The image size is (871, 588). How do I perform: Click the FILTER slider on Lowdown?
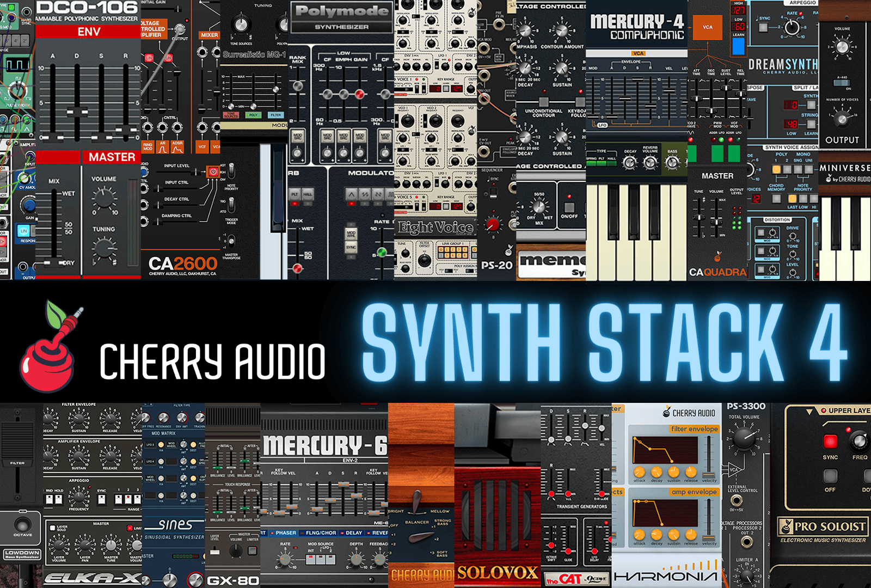tap(17, 445)
